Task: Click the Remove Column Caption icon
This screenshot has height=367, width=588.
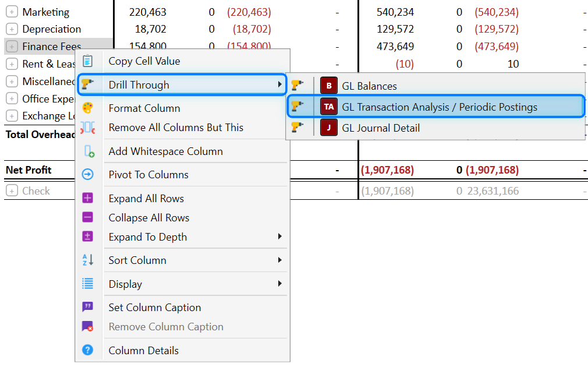Action: pyautogui.click(x=87, y=326)
